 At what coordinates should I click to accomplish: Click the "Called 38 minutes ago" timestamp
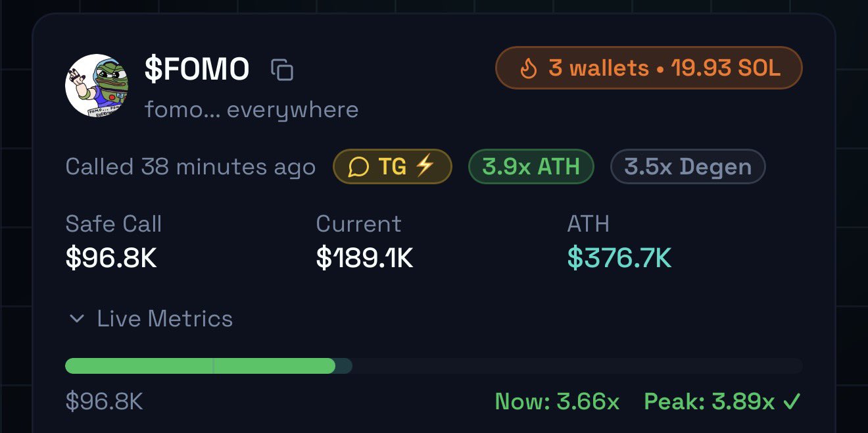pyautogui.click(x=190, y=166)
